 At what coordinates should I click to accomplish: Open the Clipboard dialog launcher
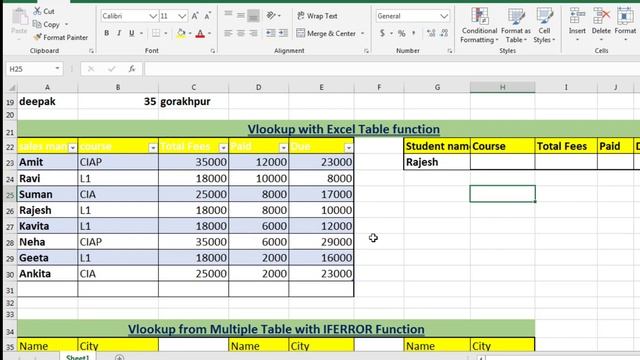[91, 51]
